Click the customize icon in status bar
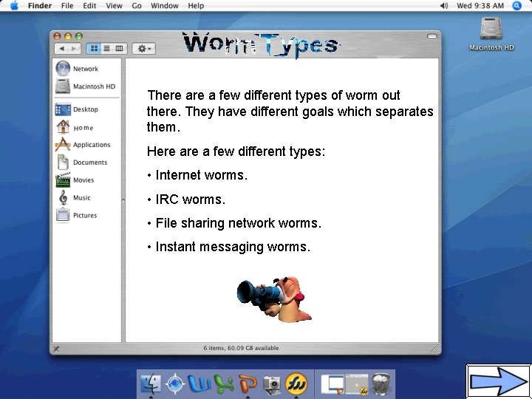This screenshot has height=399, width=532. click(x=56, y=349)
